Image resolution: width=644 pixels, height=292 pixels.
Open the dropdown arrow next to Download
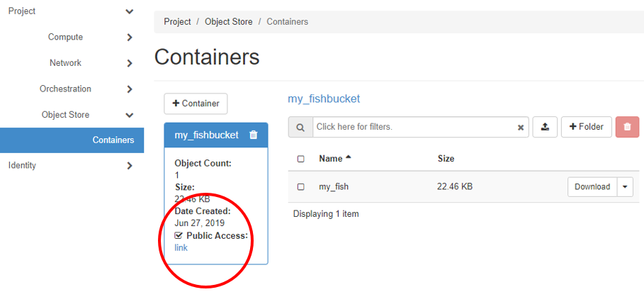pos(625,187)
